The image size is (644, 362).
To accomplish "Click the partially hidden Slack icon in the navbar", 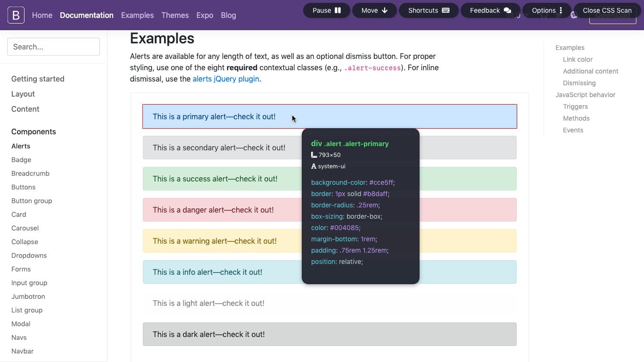I will click(574, 15).
